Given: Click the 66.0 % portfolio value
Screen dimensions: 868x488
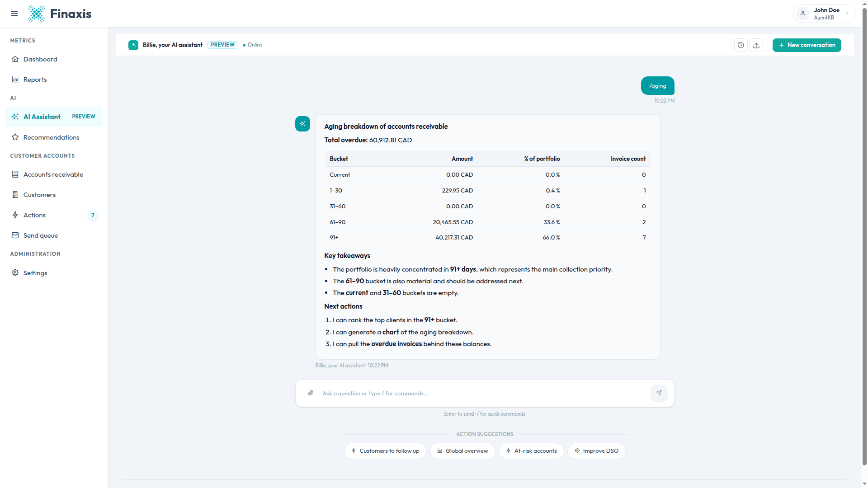Looking at the screenshot, I should point(551,238).
